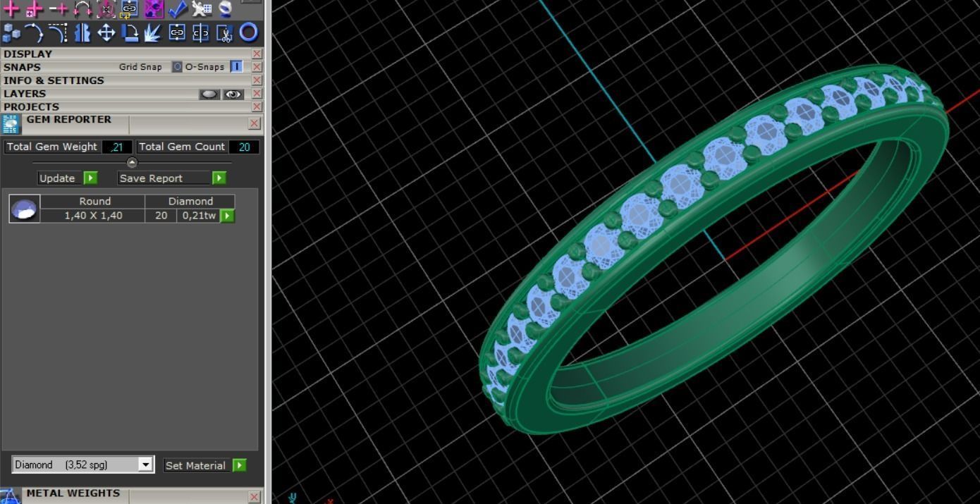Toggle the Layers eye visibility button
The width and height of the screenshot is (980, 504).
(233, 94)
